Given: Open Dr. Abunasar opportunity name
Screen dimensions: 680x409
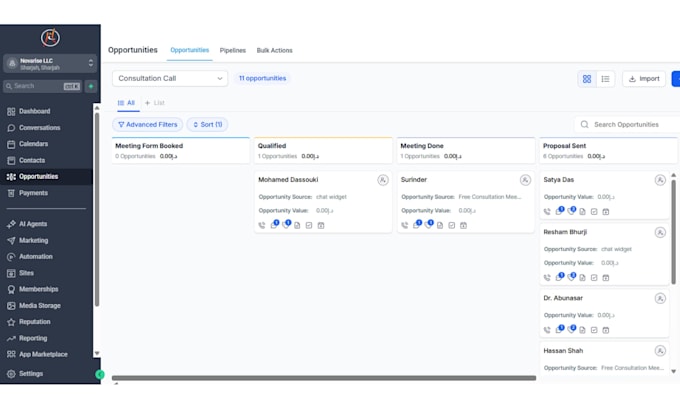Looking at the screenshot, I should (563, 298).
